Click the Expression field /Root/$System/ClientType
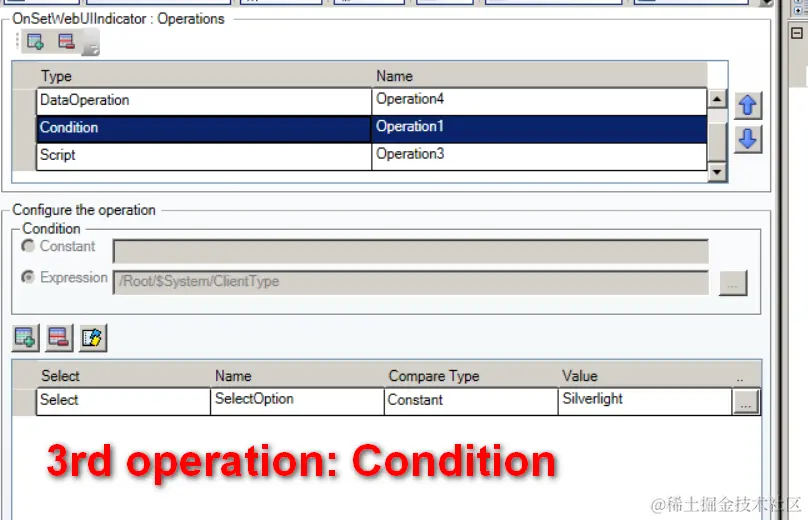Viewport: 808px width, 520px height. [410, 282]
